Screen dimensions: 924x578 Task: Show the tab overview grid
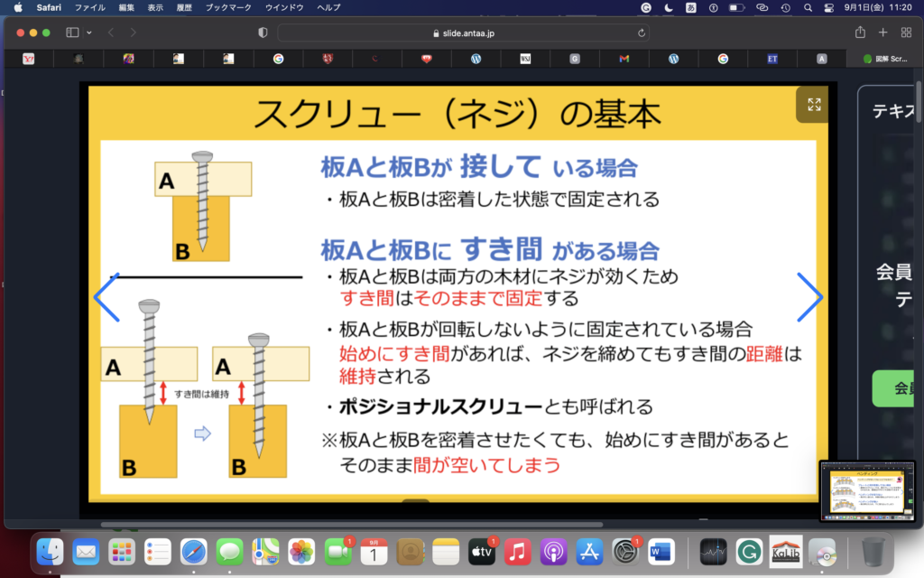pos(907,33)
